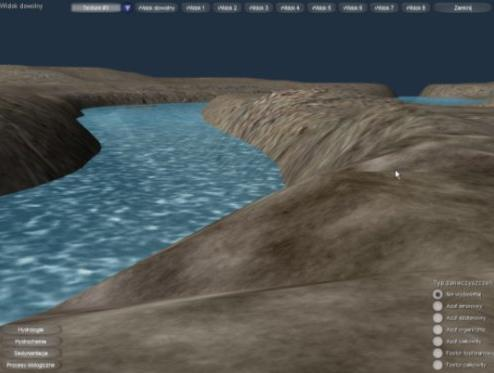Switch to 'Widok 6' camera view
The width and height of the screenshot is (494, 373).
353,8
